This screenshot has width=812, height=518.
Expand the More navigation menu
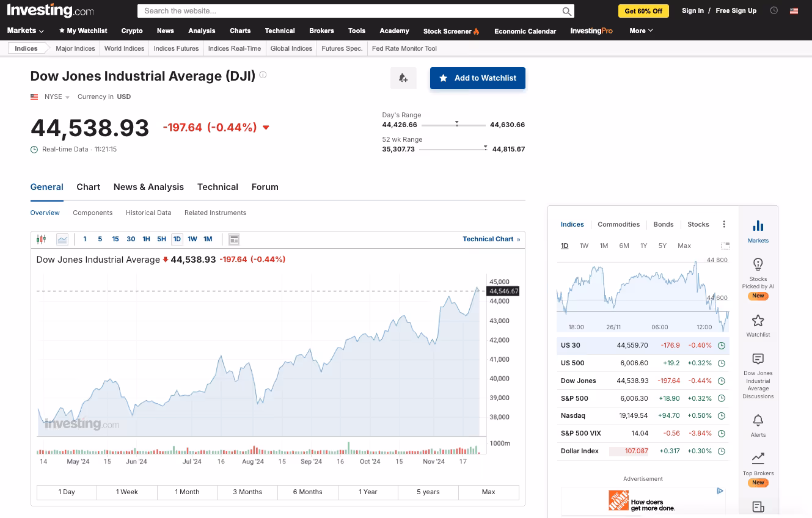(x=641, y=31)
